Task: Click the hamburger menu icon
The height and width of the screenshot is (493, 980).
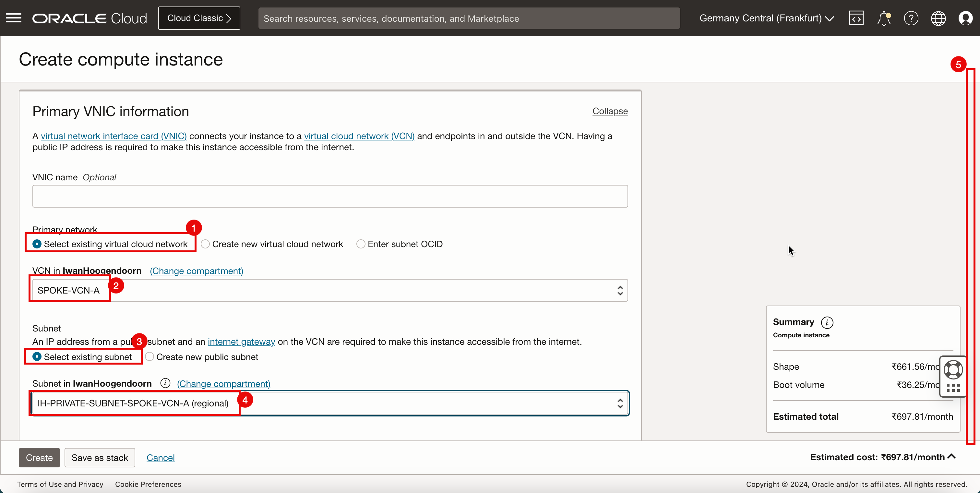Action: [x=14, y=18]
